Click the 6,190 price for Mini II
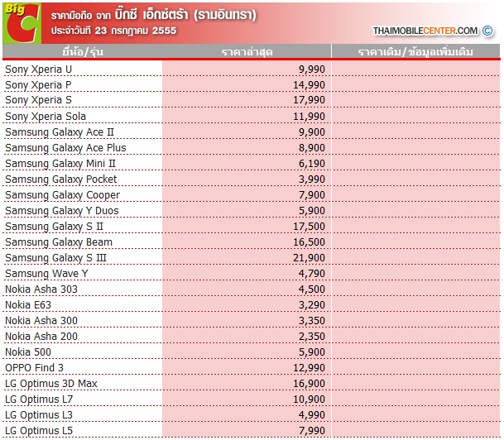The height and width of the screenshot is (440, 504). click(x=312, y=164)
